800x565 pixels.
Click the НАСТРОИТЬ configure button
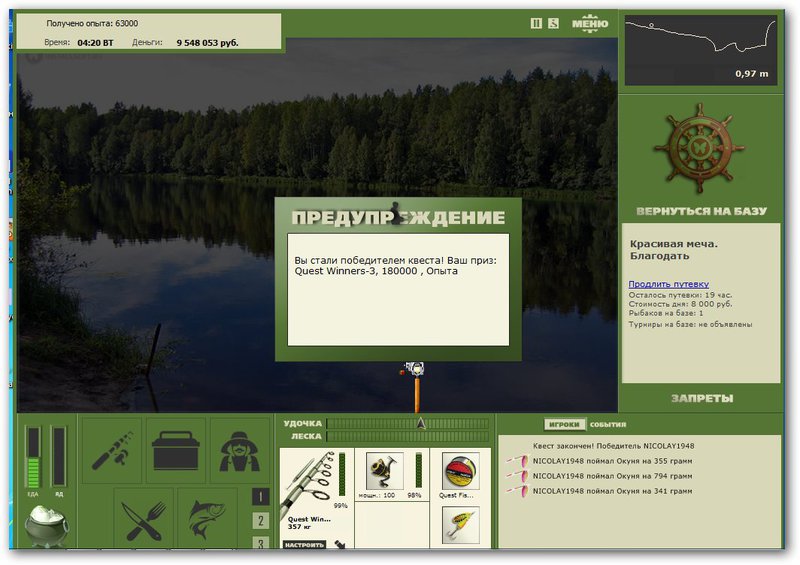(304, 545)
